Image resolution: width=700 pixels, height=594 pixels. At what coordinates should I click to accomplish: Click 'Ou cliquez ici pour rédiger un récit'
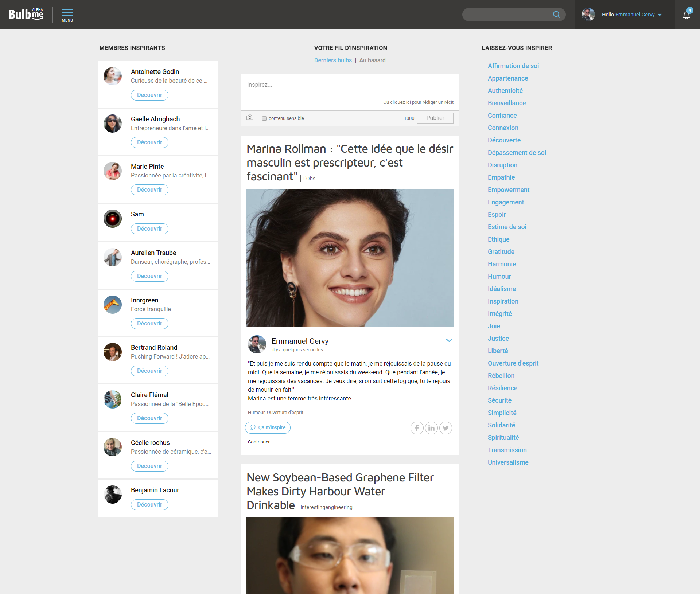point(418,102)
